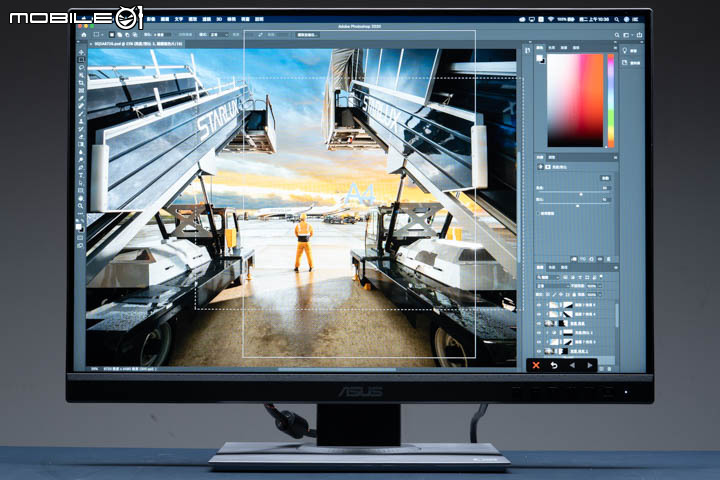The height and width of the screenshot is (480, 720).
Task: Select the Gradient tool
Action: point(82,144)
